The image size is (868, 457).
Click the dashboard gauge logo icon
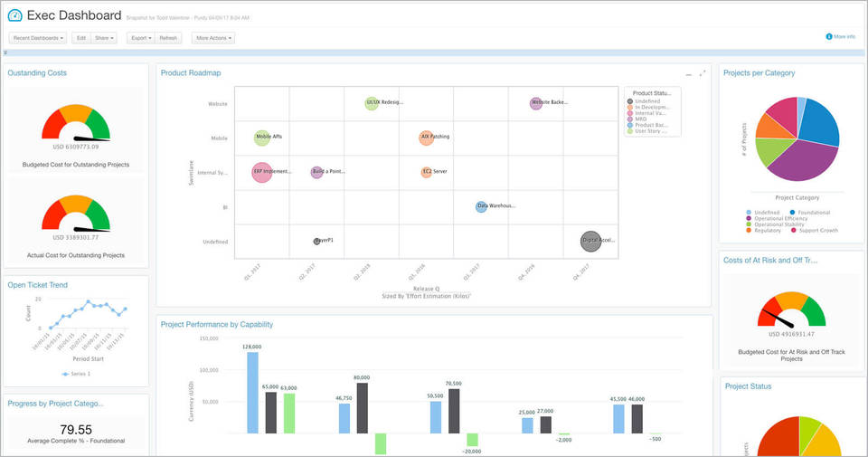pyautogui.click(x=14, y=15)
